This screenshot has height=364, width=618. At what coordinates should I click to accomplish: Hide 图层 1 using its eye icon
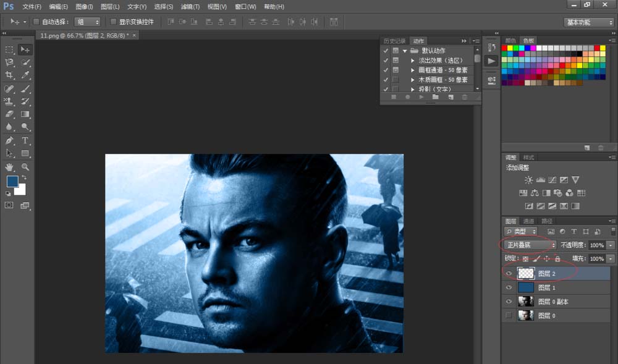(x=509, y=287)
